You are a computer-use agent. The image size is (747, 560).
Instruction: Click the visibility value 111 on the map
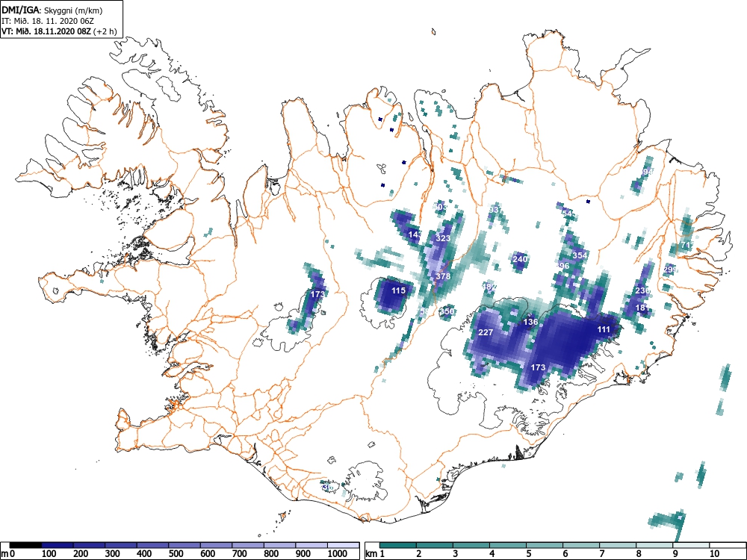click(604, 329)
